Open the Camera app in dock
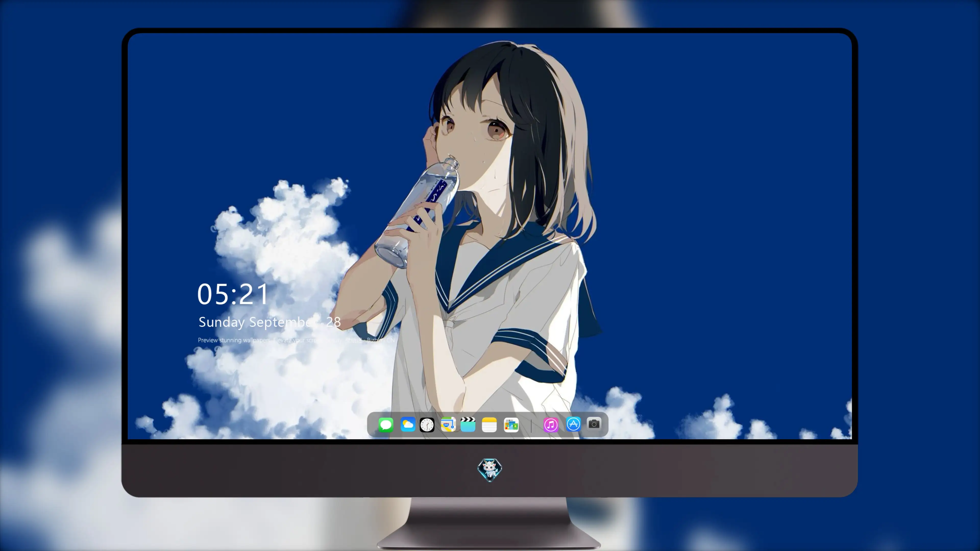 pyautogui.click(x=594, y=424)
